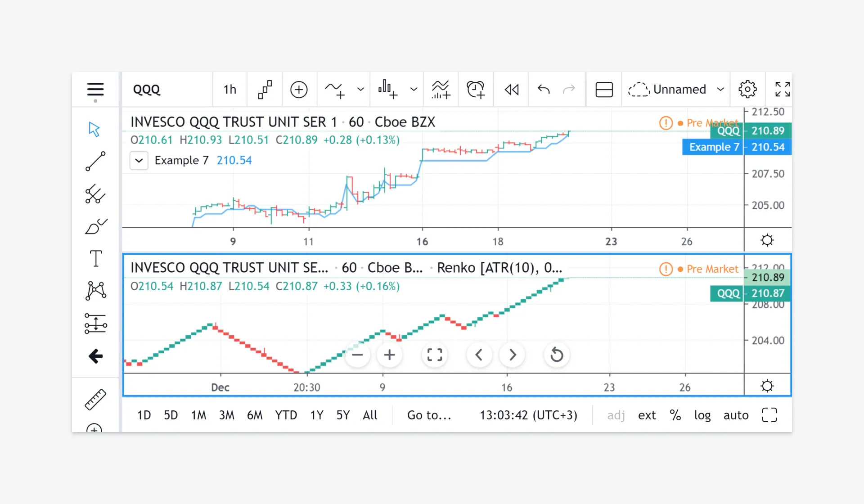Select the text annotation tool
Image resolution: width=864 pixels, height=504 pixels.
[x=95, y=258]
